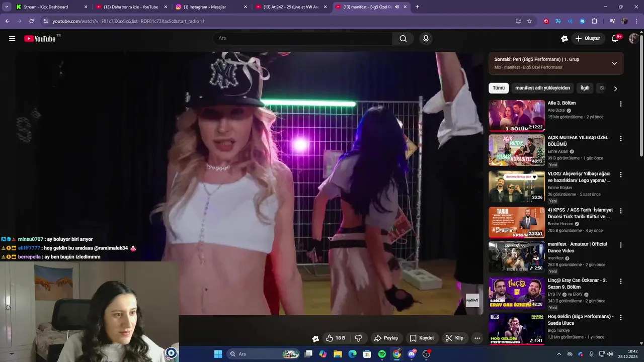Select manifest adlı yükleyiciden chip
644x362 pixels.
(x=542, y=88)
